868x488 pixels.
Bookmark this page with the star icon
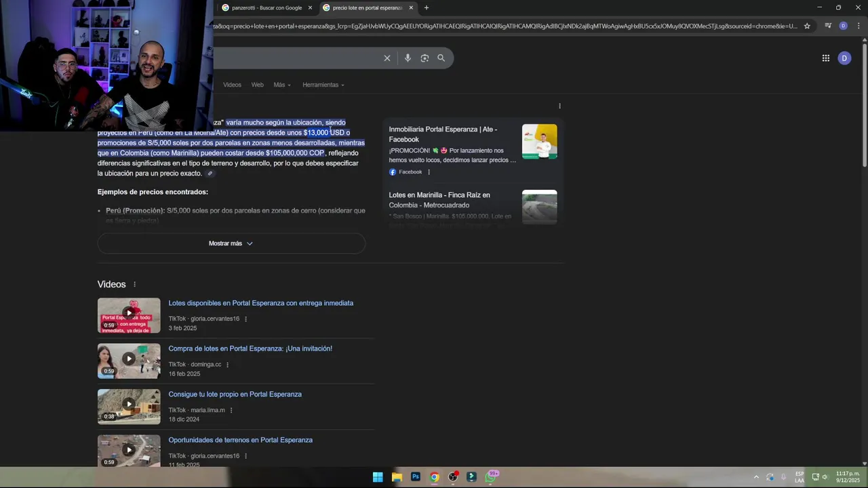tap(807, 26)
